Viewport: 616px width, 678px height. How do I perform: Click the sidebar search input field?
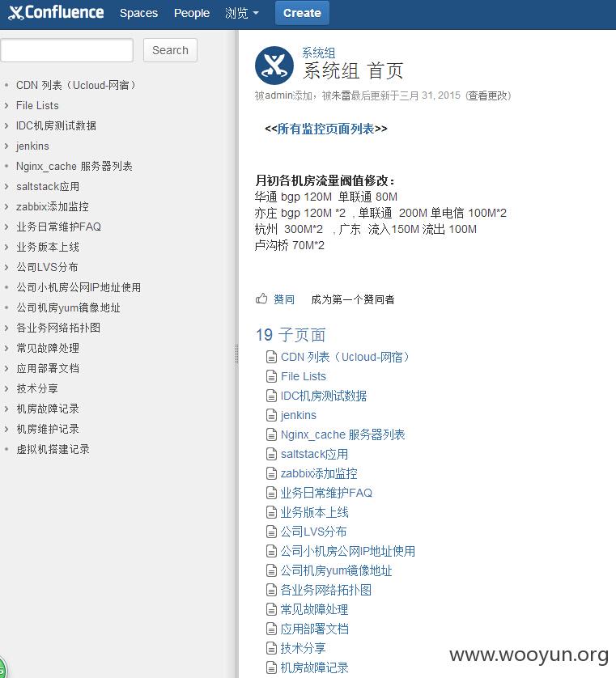[x=66, y=50]
